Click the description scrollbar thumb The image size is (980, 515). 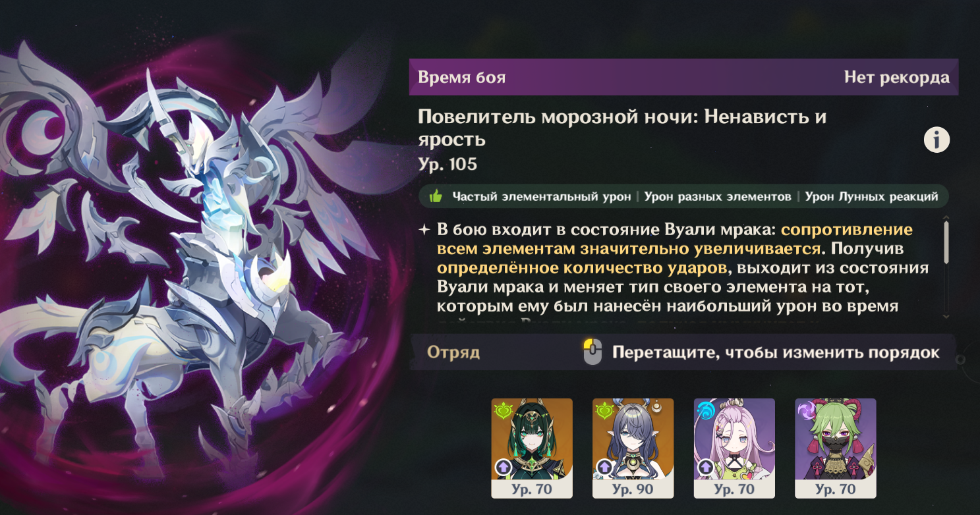click(947, 244)
